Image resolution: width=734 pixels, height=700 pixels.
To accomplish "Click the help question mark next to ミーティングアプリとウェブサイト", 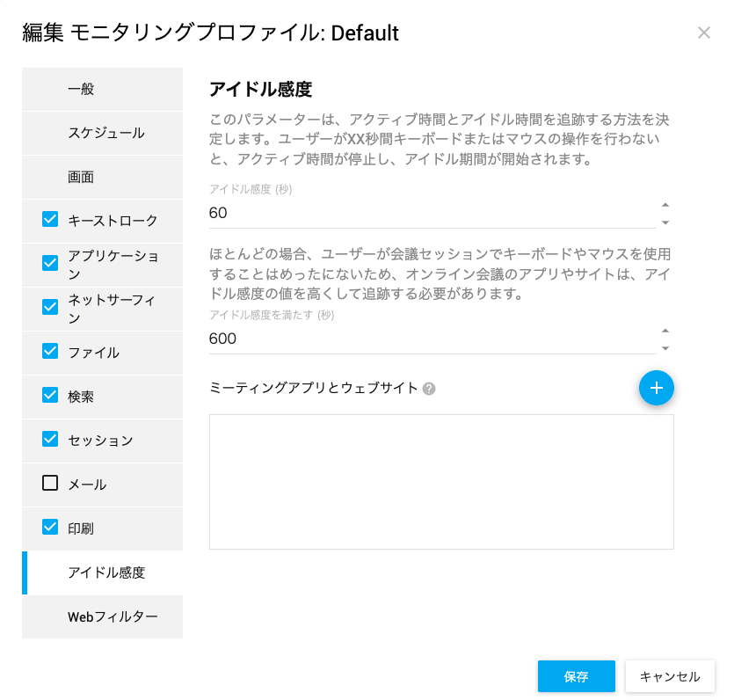I will coord(428,389).
